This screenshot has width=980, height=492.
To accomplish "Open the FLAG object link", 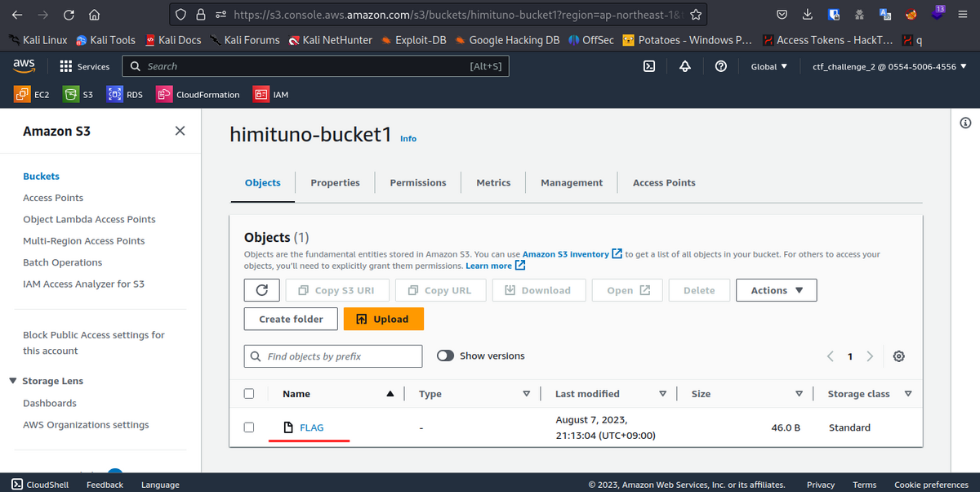I will coord(312,427).
